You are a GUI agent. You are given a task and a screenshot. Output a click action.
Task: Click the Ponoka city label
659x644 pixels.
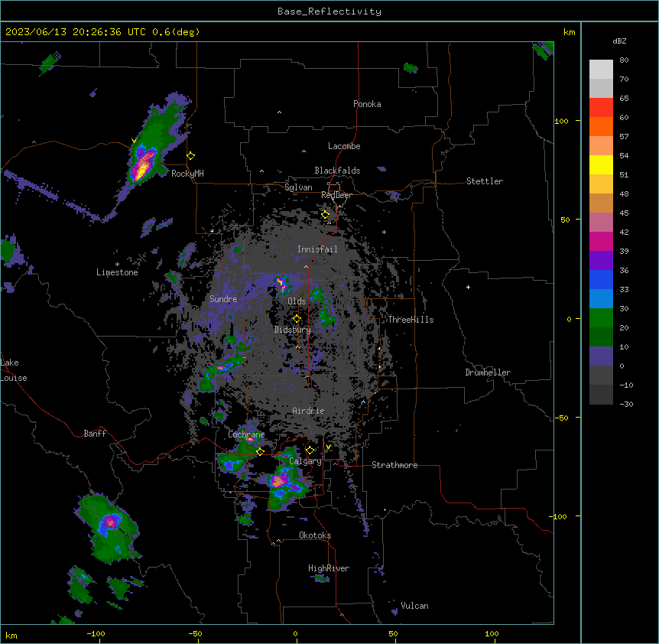[367, 104]
